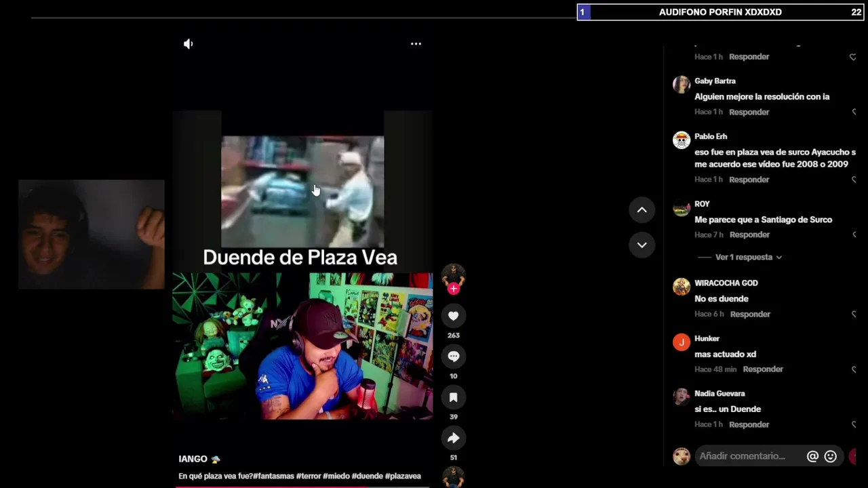The image size is (868, 488).
Task: Reply to WIRACOCHA GOD's comment
Action: tap(751, 314)
